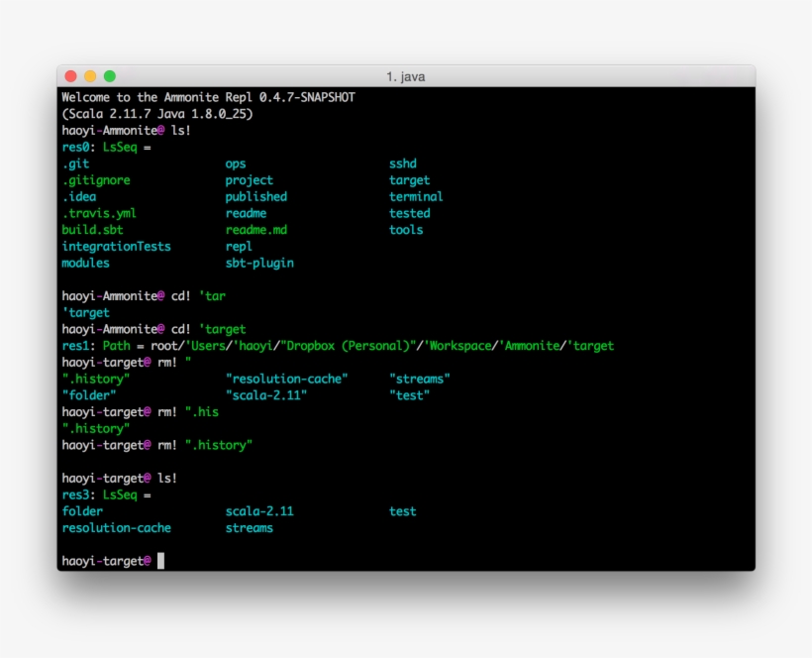Select the modules directory entry
Image resolution: width=812 pixels, height=658 pixels.
click(x=85, y=264)
